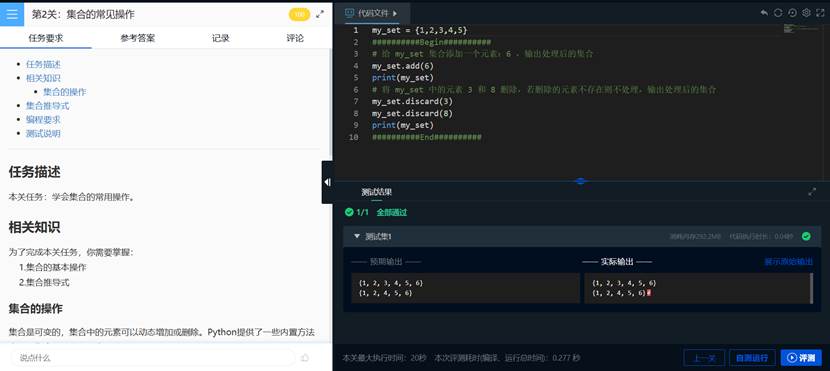830x371 pixels.
Task: Click the 上一关 button
Action: point(704,358)
